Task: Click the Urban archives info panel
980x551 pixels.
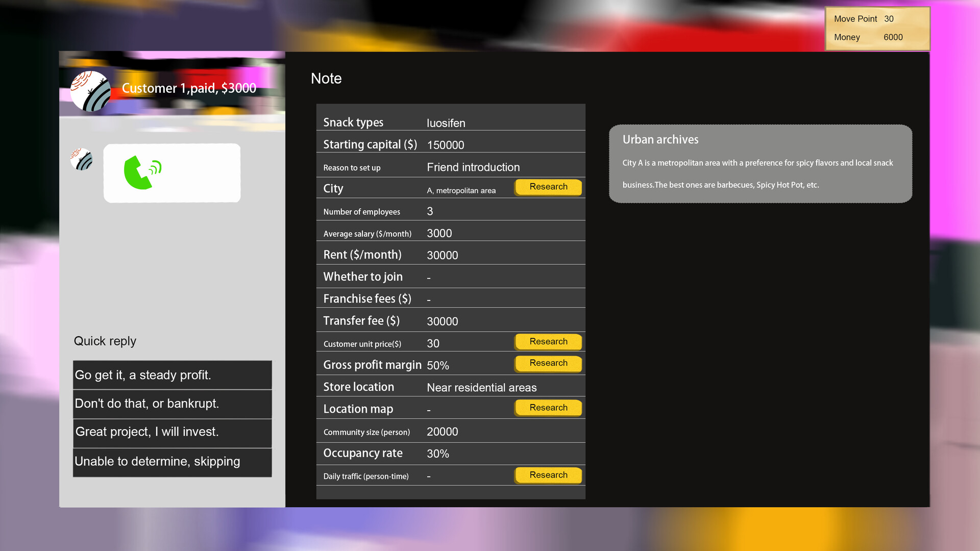Action: pos(760,163)
